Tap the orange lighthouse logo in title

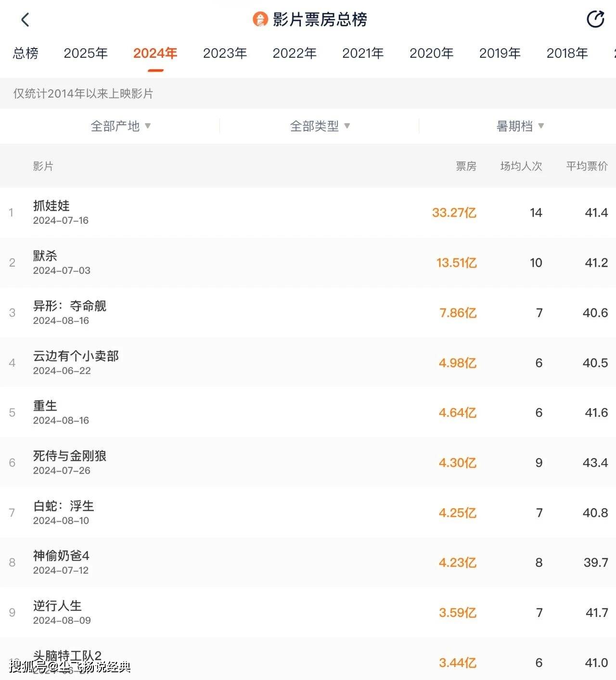point(260,19)
